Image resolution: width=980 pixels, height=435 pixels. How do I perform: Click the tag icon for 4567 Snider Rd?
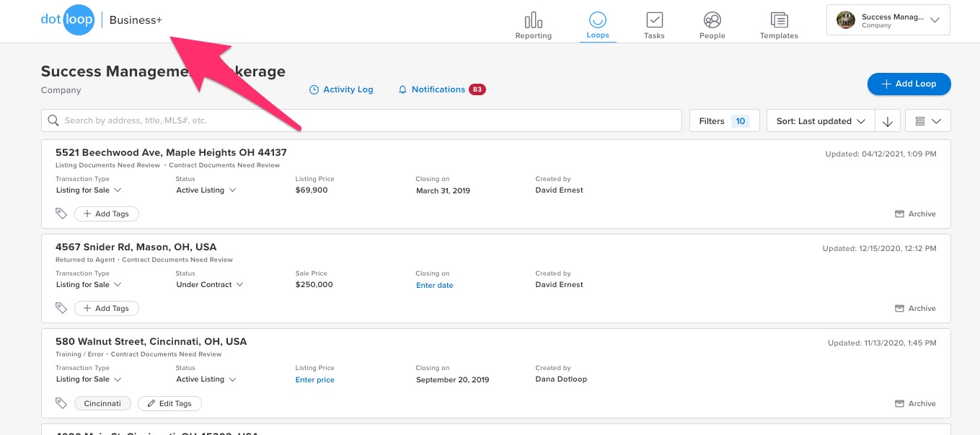pos(61,308)
